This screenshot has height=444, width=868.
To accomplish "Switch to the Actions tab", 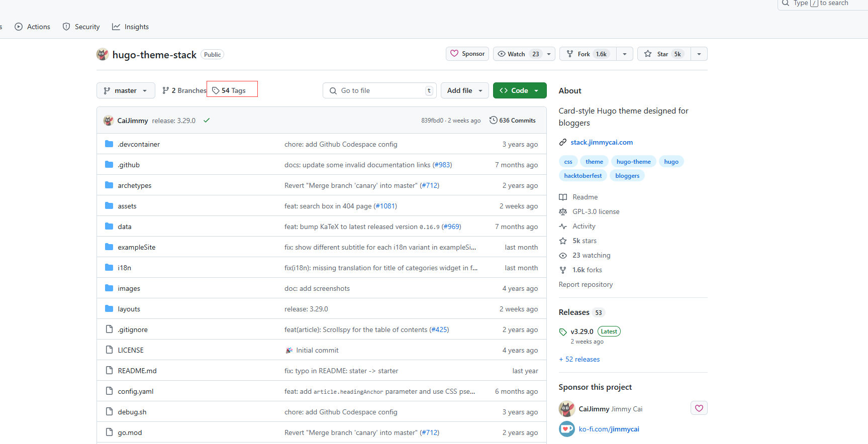I will coord(33,27).
